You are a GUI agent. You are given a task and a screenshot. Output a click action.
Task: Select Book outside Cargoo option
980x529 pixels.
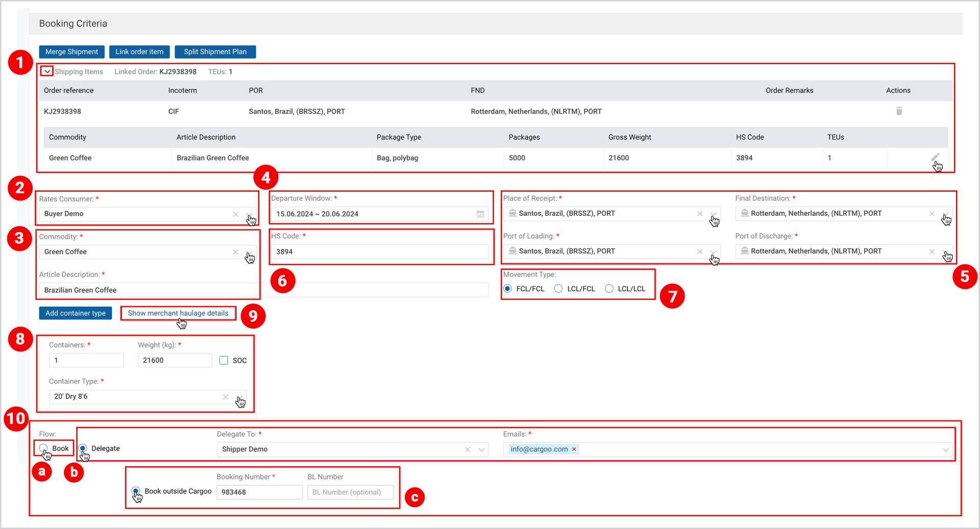136,491
